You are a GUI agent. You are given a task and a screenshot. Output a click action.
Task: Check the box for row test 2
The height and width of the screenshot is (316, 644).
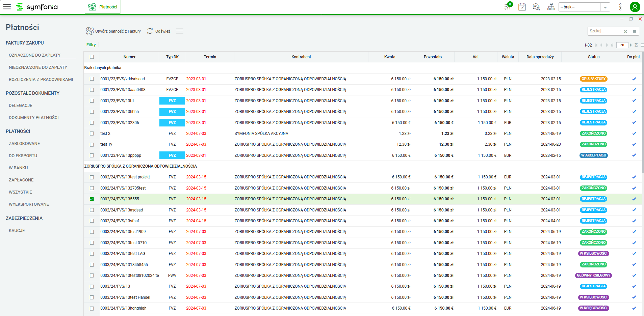[x=92, y=134]
